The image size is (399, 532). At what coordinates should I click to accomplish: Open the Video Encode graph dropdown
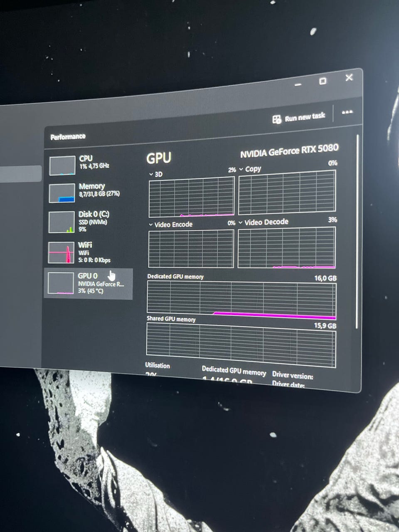pos(151,224)
